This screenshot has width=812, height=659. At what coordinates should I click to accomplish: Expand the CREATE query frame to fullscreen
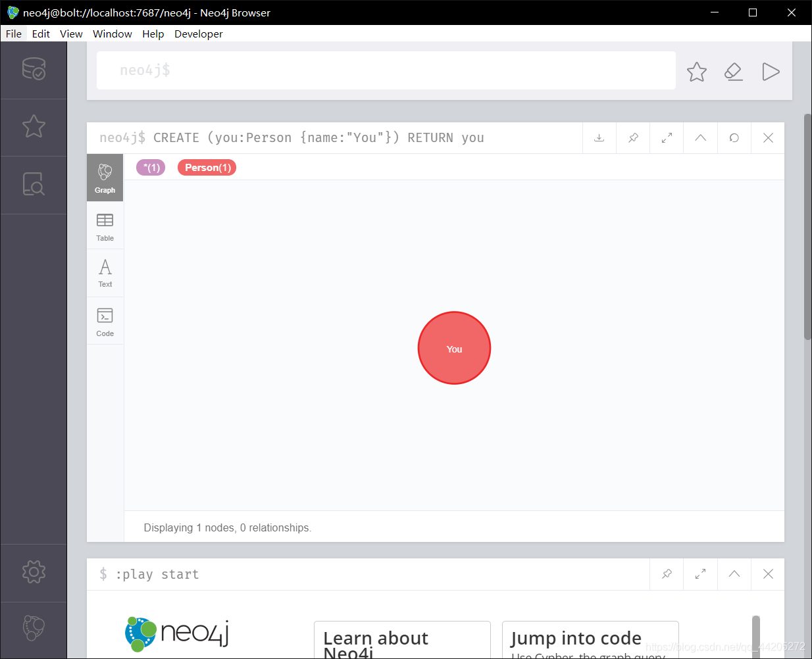click(667, 138)
